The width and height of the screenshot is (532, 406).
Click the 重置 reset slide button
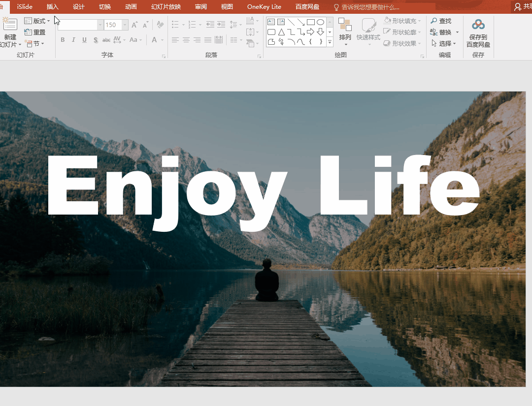(35, 32)
